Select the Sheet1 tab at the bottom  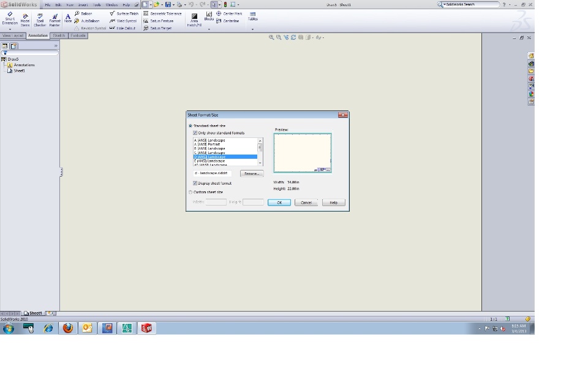33,313
